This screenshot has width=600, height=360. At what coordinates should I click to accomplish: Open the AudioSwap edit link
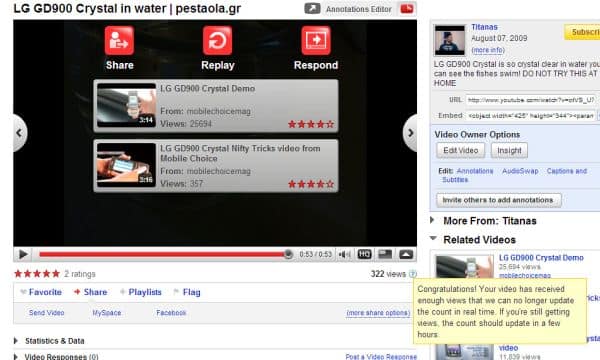pos(520,171)
